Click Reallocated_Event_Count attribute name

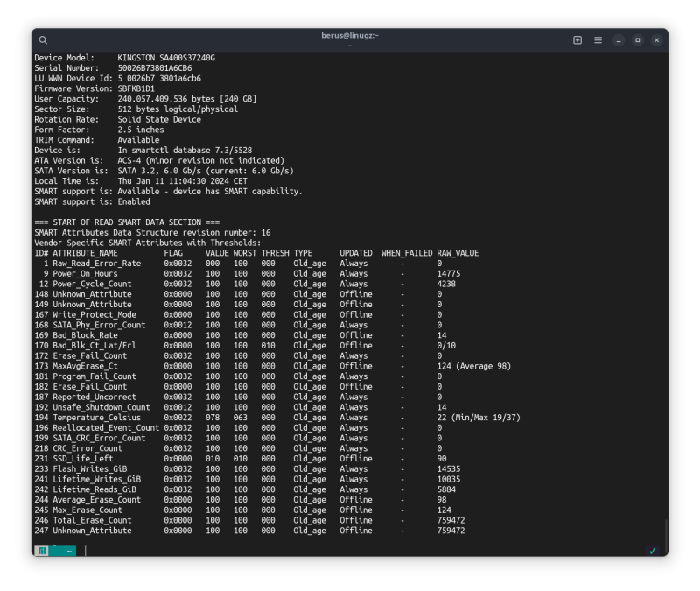point(106,427)
